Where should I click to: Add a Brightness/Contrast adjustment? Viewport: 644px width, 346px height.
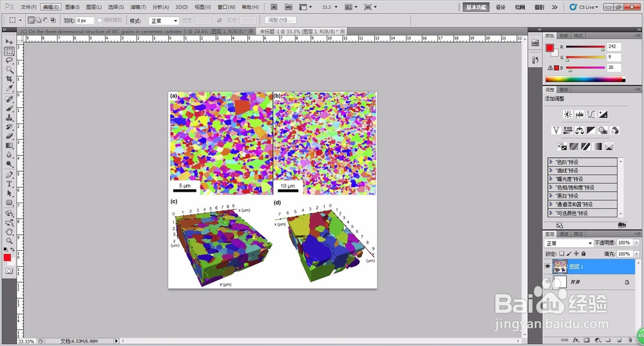pos(567,114)
